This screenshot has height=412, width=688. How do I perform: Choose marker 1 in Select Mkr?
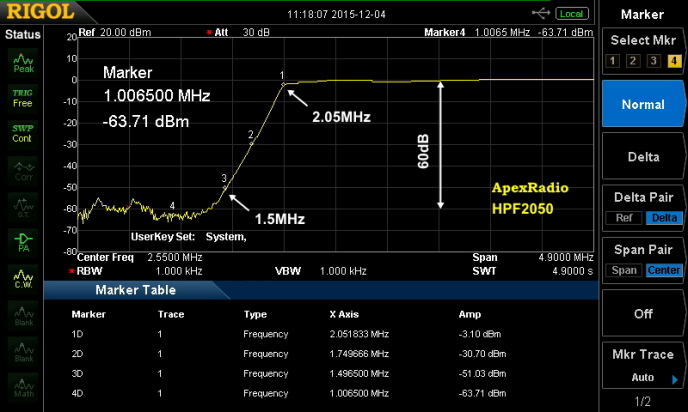click(x=614, y=61)
